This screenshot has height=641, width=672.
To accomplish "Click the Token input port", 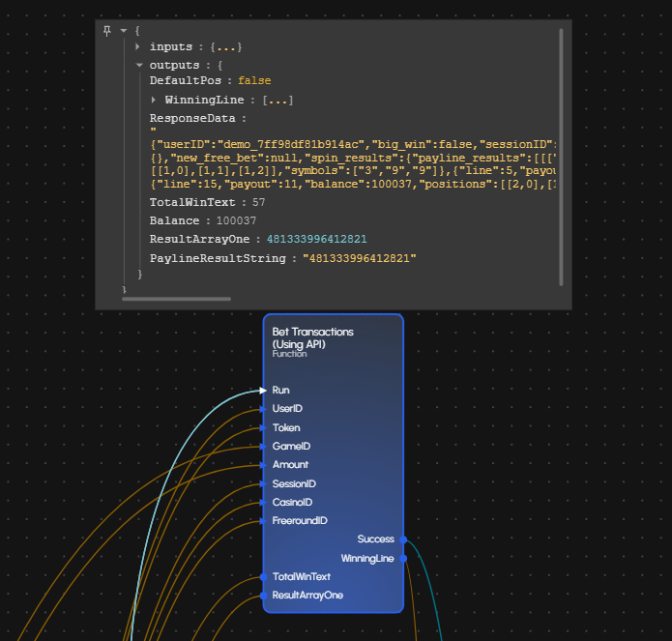I will 263,427.
